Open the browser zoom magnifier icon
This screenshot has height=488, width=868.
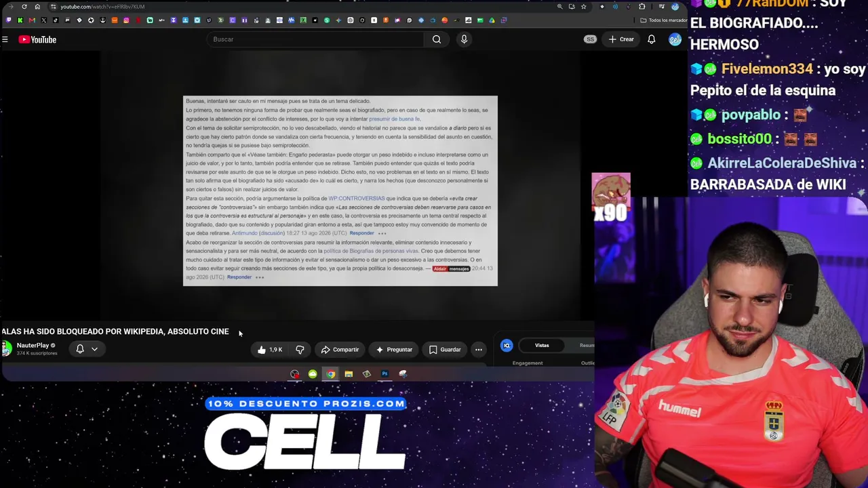coord(559,7)
